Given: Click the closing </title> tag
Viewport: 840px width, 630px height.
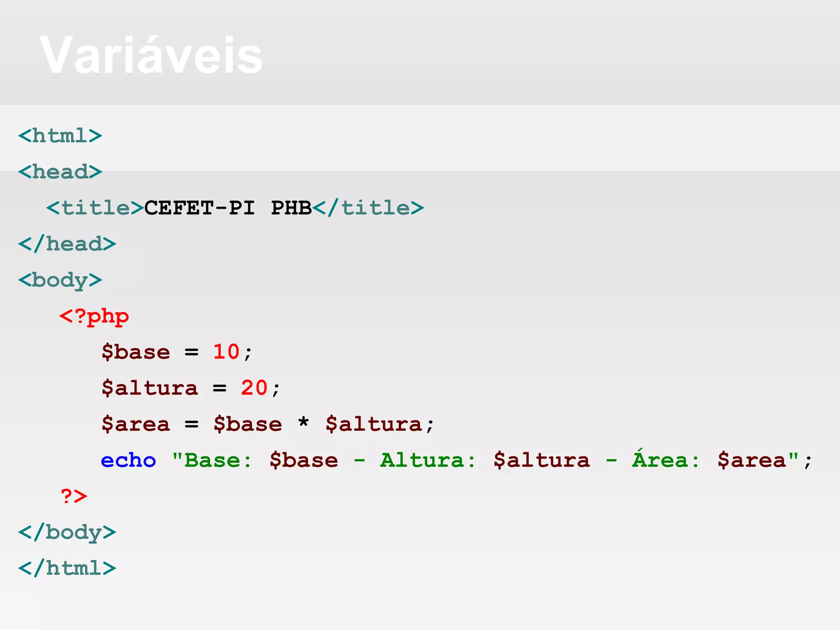Looking at the screenshot, I should (368, 208).
